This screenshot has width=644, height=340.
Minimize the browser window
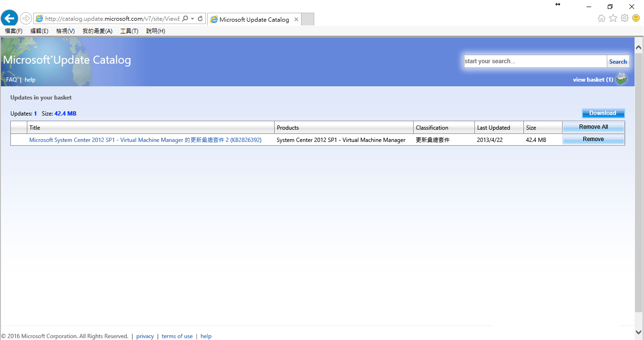point(589,6)
